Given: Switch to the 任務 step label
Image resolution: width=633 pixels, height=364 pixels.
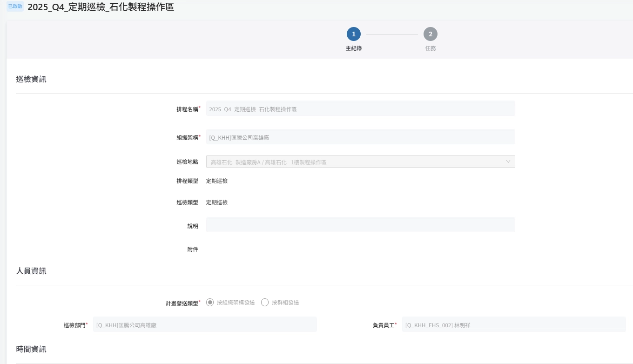Looking at the screenshot, I should [x=430, y=48].
